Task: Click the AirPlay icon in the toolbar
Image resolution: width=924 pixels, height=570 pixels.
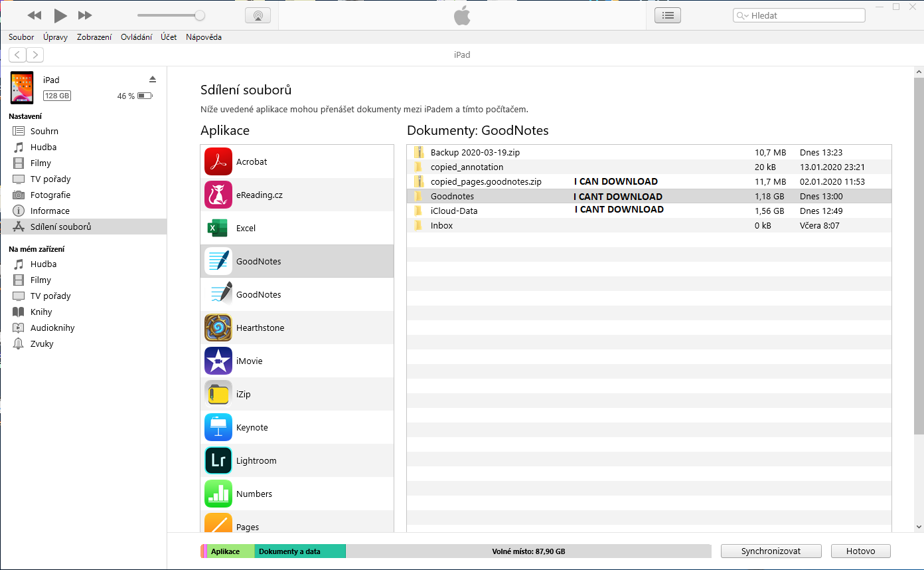Action: (258, 15)
